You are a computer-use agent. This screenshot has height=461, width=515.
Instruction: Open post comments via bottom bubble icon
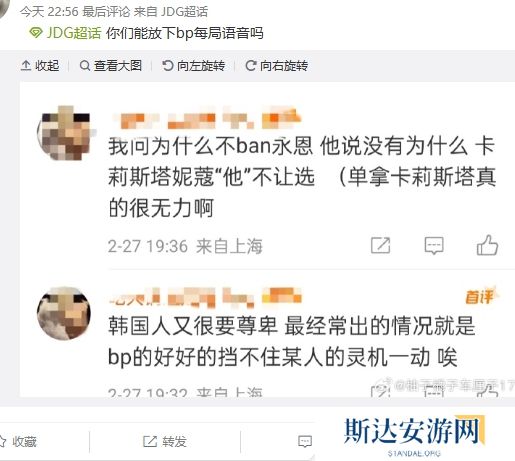click(x=305, y=441)
